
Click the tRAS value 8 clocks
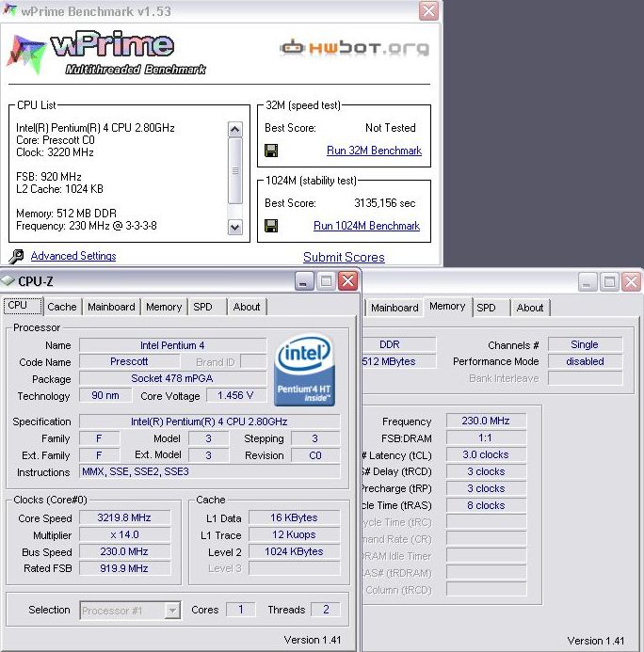pyautogui.click(x=486, y=505)
